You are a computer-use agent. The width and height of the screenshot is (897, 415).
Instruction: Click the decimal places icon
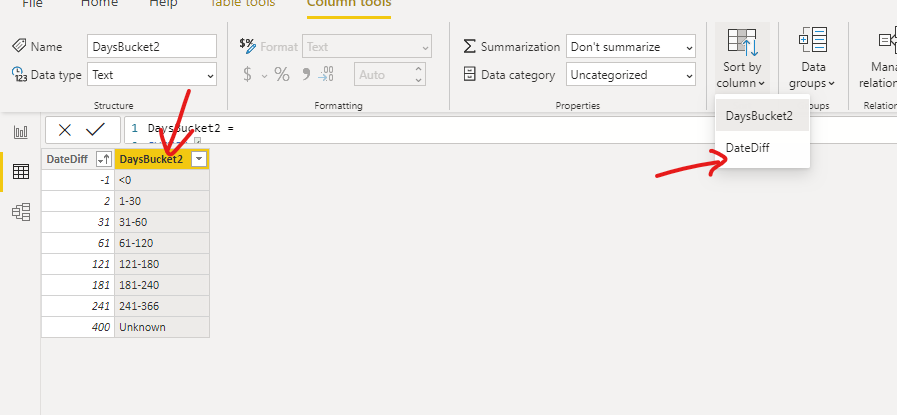pyautogui.click(x=326, y=74)
